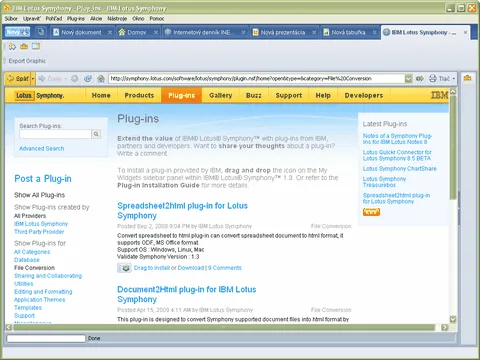Click the drag-to-install plug-in icon

point(124,268)
